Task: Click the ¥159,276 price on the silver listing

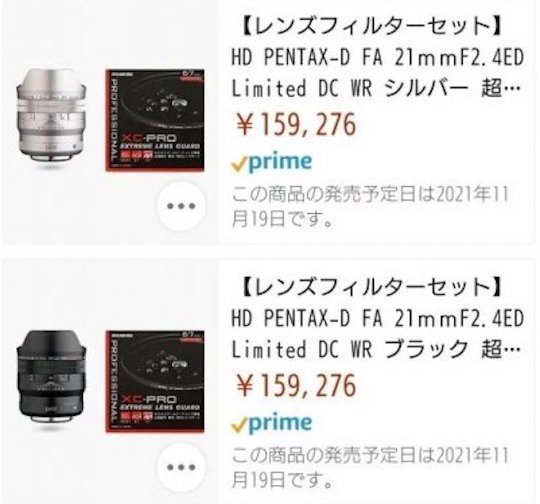Action: click(296, 124)
